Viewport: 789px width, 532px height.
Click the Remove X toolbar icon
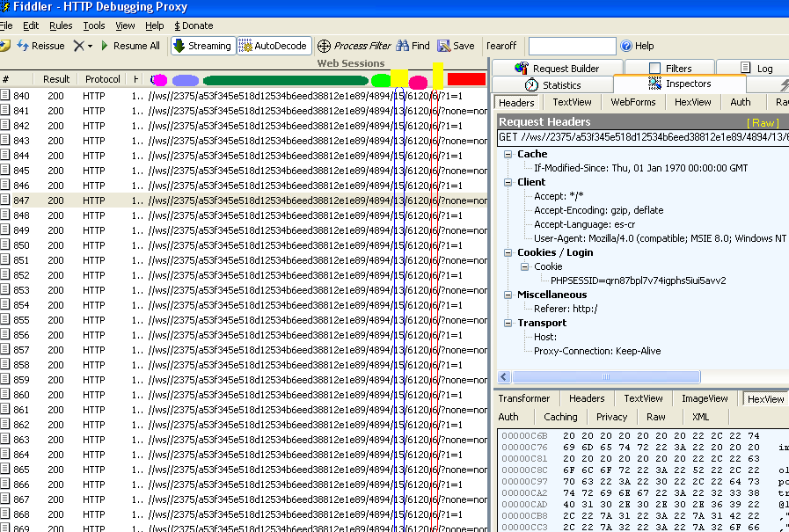(x=78, y=46)
